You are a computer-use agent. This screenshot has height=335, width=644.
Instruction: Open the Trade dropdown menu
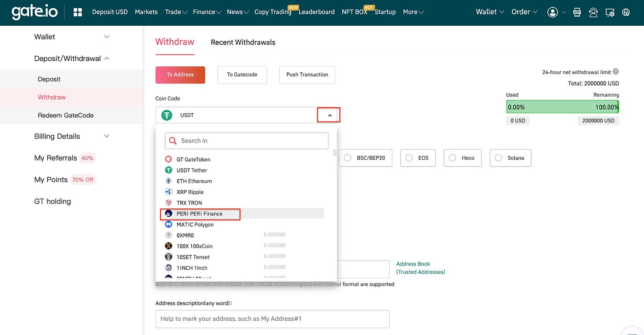point(176,12)
